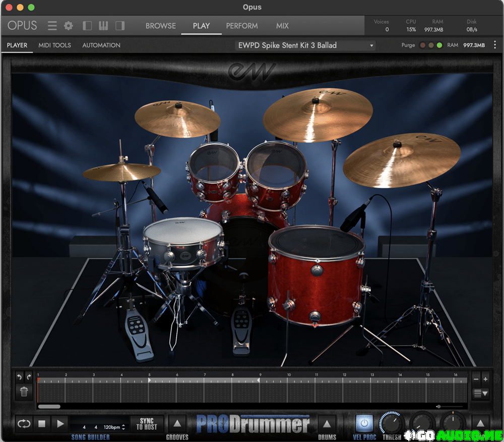This screenshot has height=442, width=504.
Task: Show the virtual piano keyboard
Action: tap(103, 26)
